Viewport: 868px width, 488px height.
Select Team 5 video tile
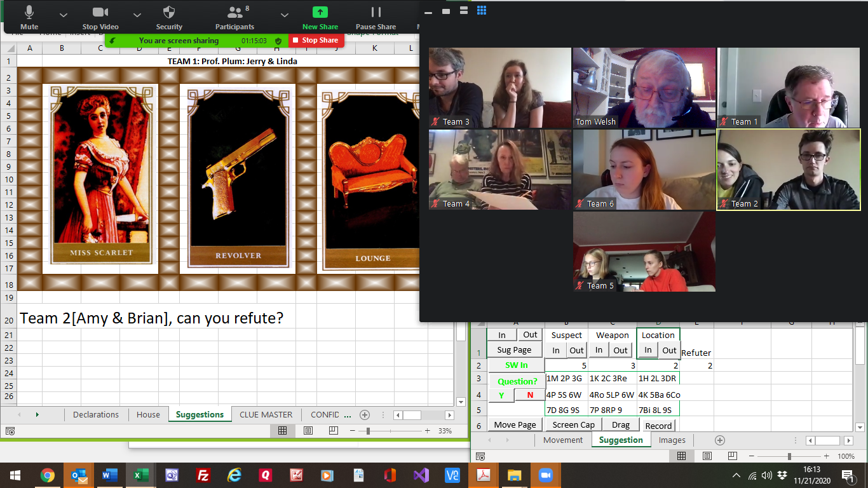point(644,252)
